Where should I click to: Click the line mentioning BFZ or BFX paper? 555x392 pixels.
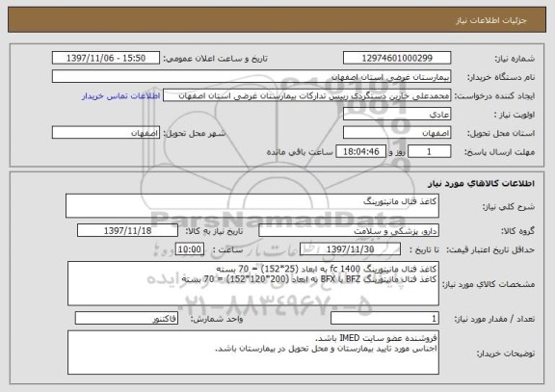pos(309,279)
